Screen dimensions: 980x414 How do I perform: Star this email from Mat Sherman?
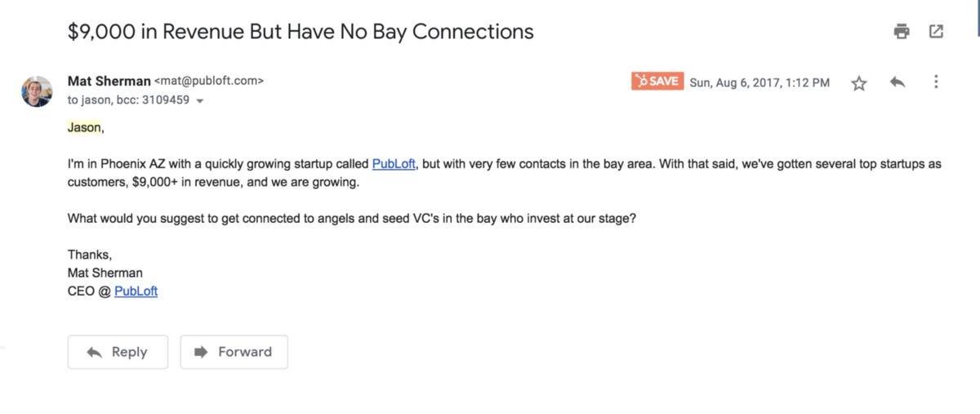[x=859, y=82]
